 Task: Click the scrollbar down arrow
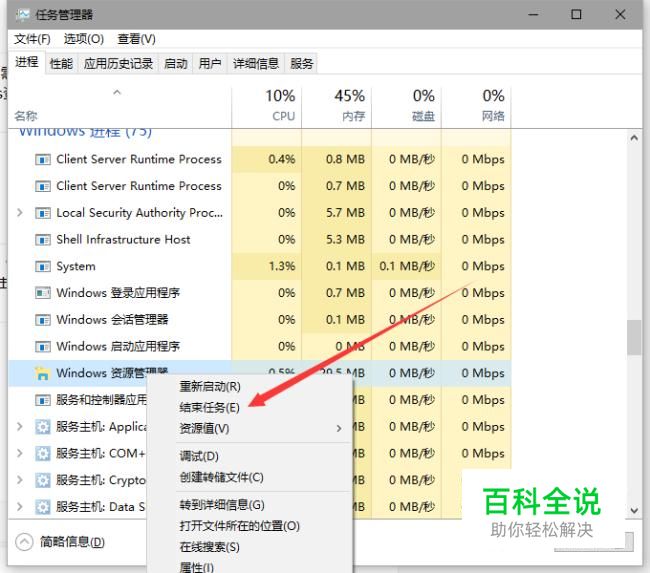point(634,510)
